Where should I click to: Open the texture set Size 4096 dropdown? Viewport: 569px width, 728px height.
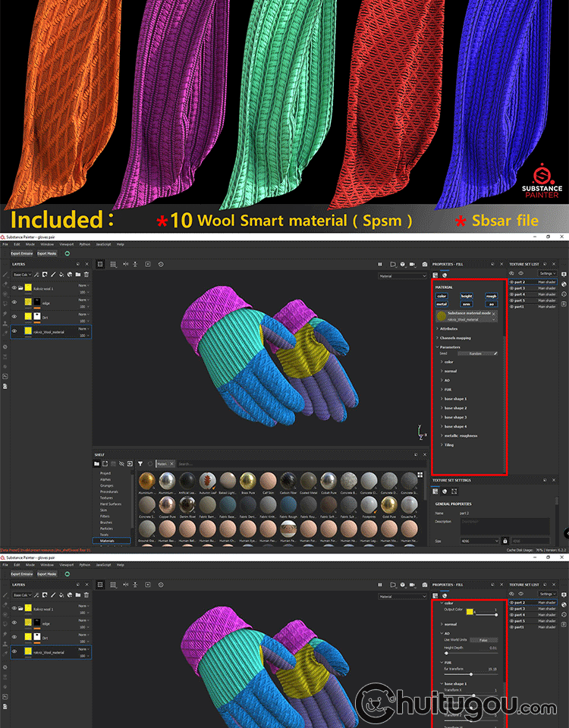click(x=479, y=541)
